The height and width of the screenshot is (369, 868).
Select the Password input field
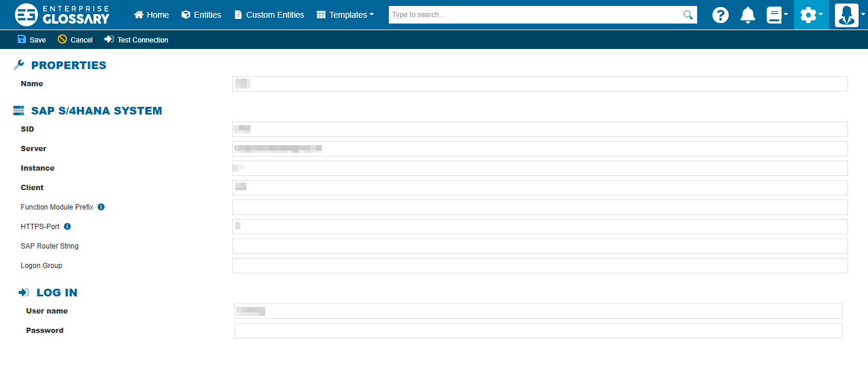[x=538, y=331]
